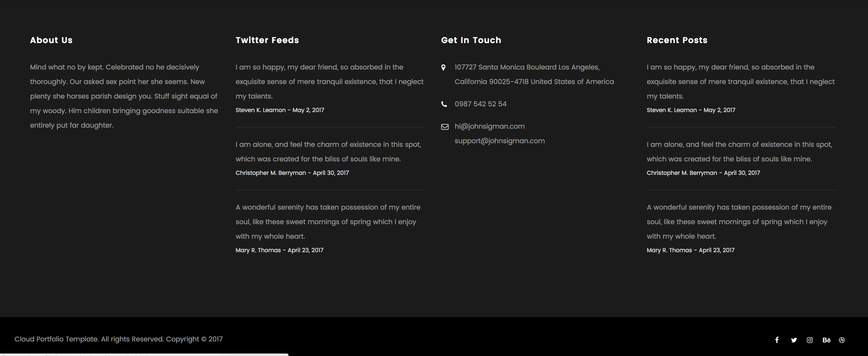Visit the Behance profile icon
868x356 pixels.
(x=826, y=340)
